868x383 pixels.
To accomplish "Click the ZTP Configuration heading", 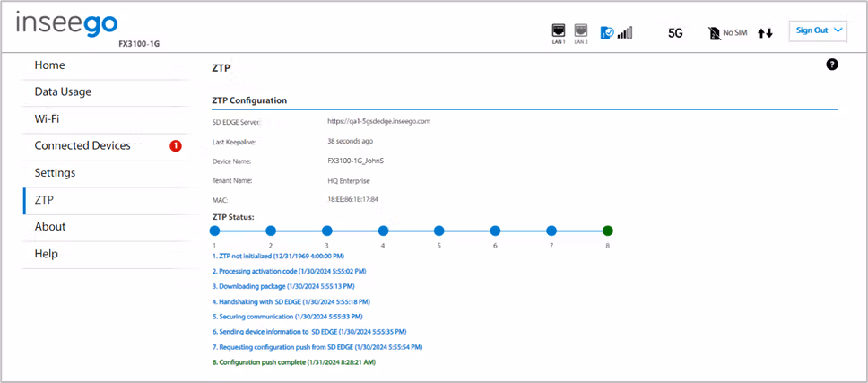I will click(x=249, y=100).
